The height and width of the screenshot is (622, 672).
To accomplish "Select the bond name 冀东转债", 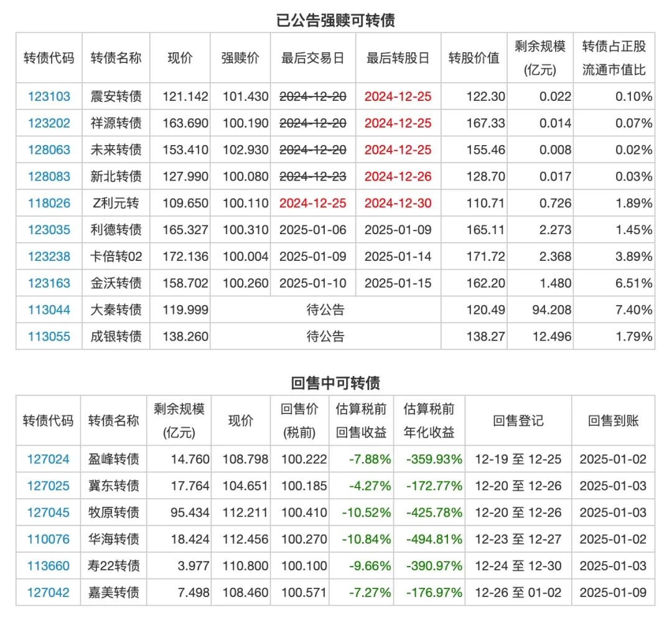I will [114, 486].
